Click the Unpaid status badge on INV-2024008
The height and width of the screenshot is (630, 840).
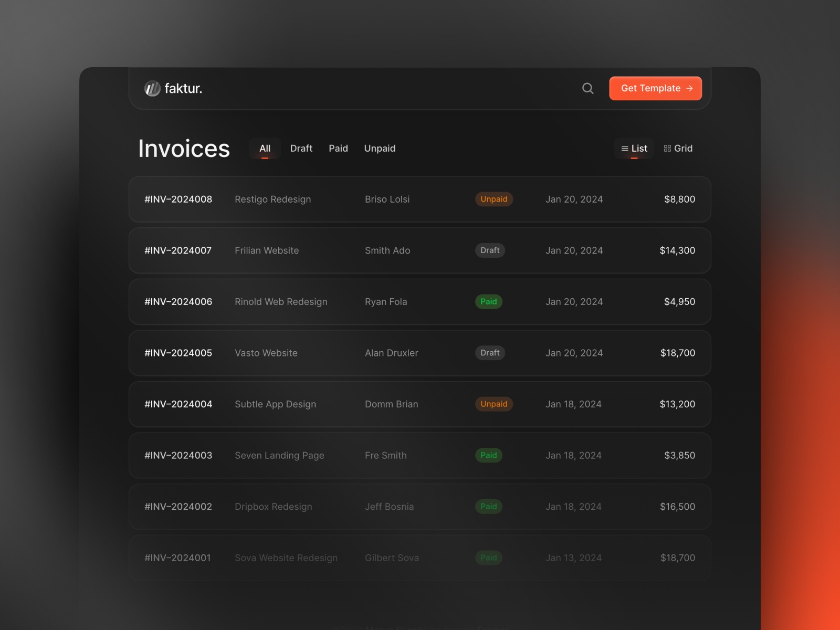(x=493, y=199)
